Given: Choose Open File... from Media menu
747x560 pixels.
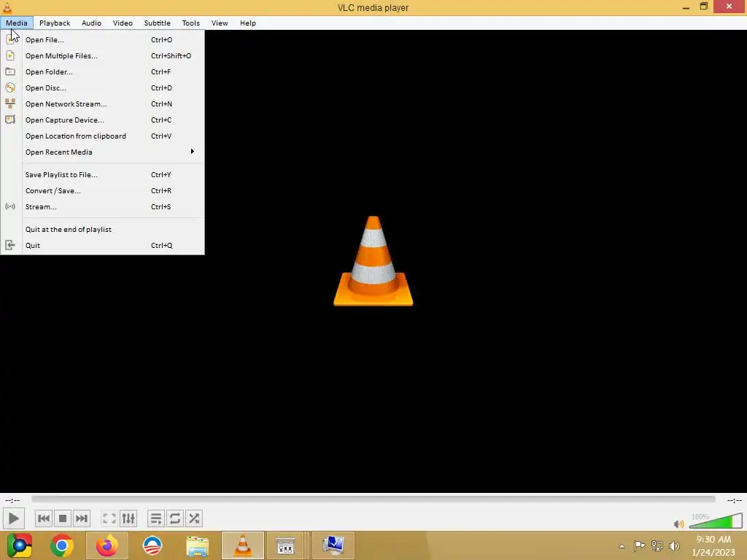Looking at the screenshot, I should pos(102,39).
